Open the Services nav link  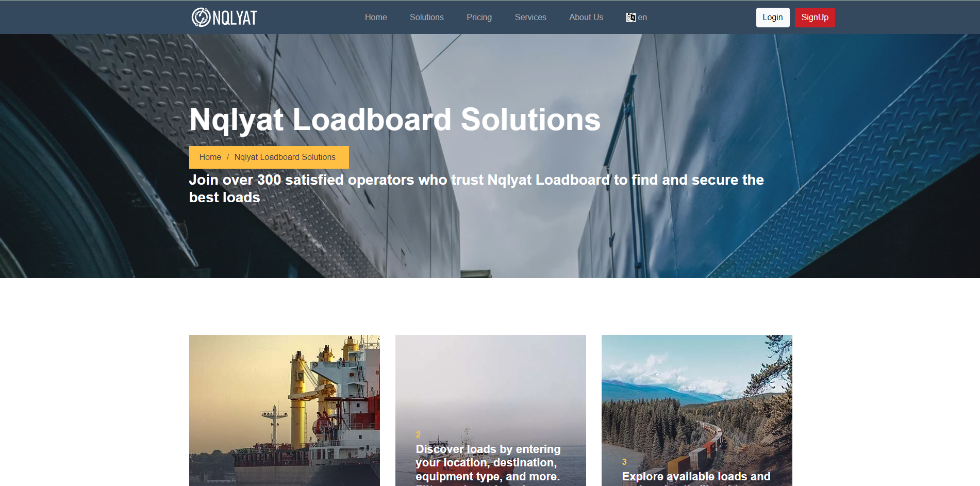530,18
